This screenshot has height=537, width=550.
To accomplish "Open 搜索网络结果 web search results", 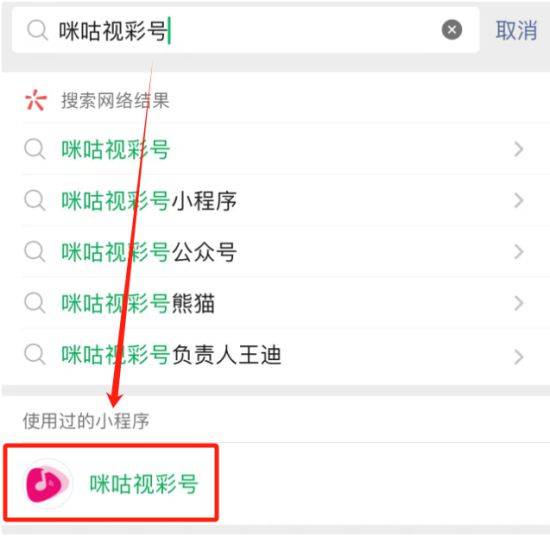I will (275, 100).
